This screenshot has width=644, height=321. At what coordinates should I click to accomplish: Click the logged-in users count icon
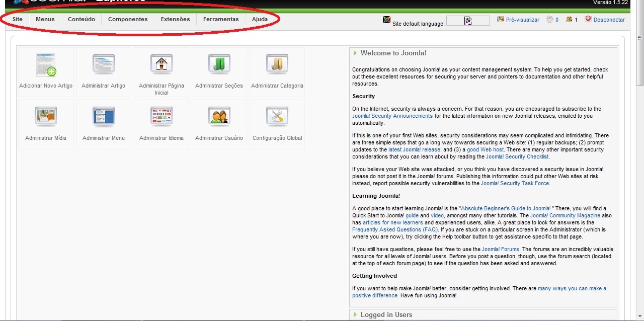click(569, 19)
